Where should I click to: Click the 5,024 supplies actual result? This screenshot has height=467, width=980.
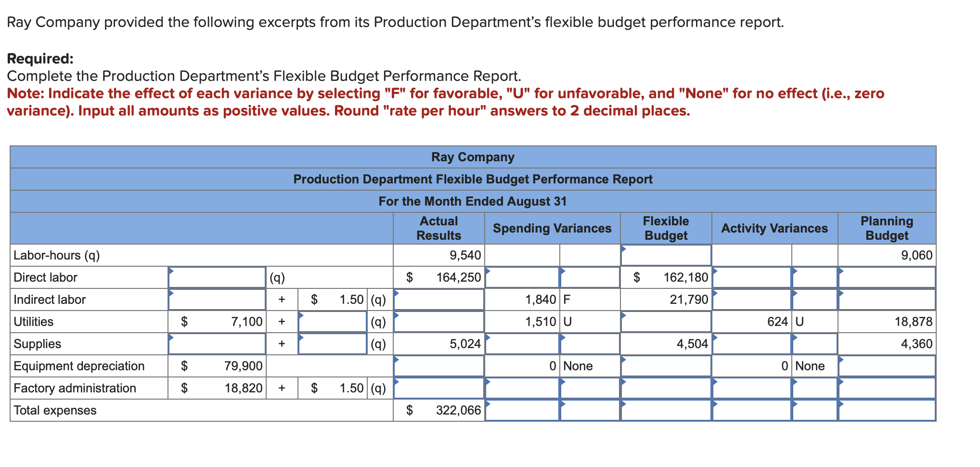[x=465, y=344]
